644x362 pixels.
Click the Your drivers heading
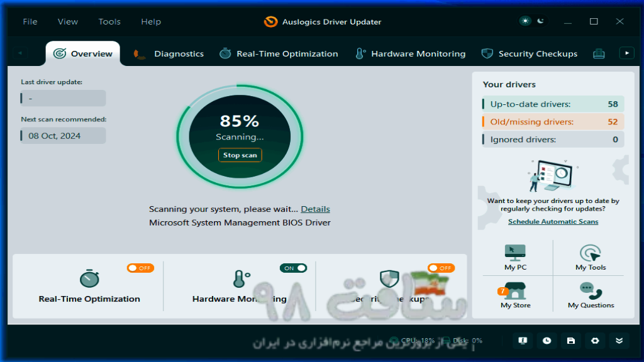point(509,85)
